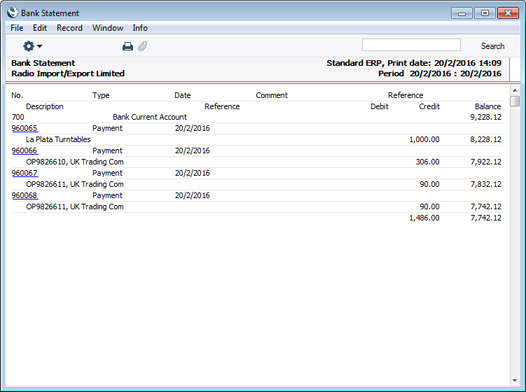
Task: Open payment record 960067
Action: click(x=24, y=173)
